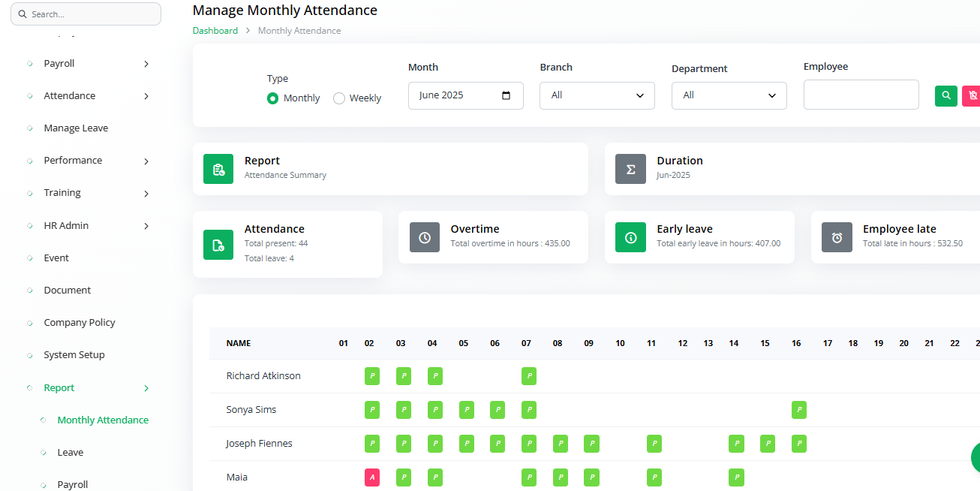Screen dimensions: 980x491
Task: Click the Attendance Summary link
Action: click(285, 175)
